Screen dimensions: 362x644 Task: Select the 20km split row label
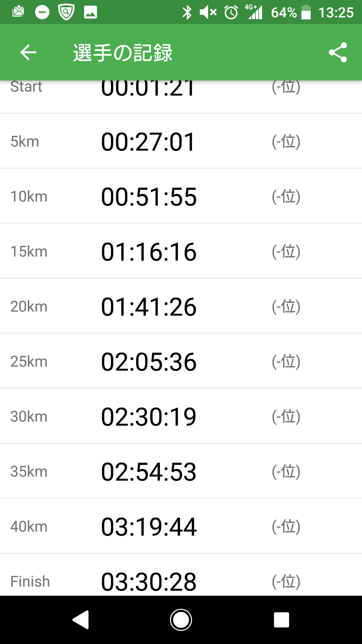click(29, 307)
